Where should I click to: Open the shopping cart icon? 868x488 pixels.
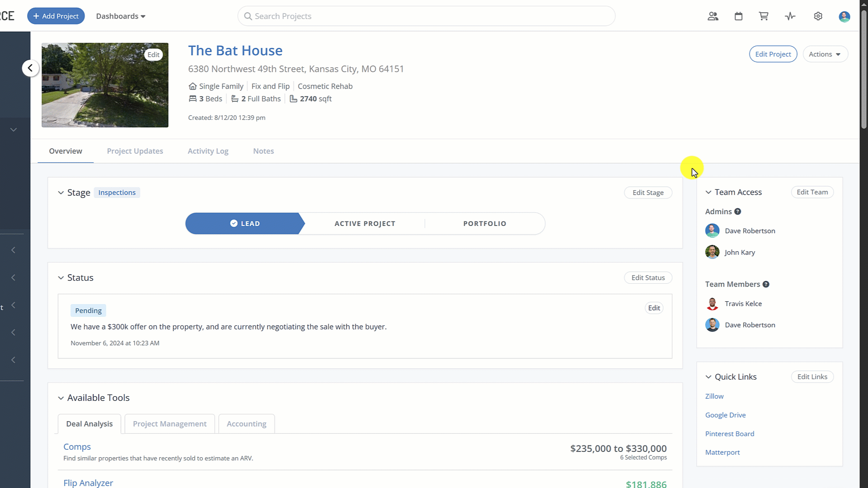point(764,16)
